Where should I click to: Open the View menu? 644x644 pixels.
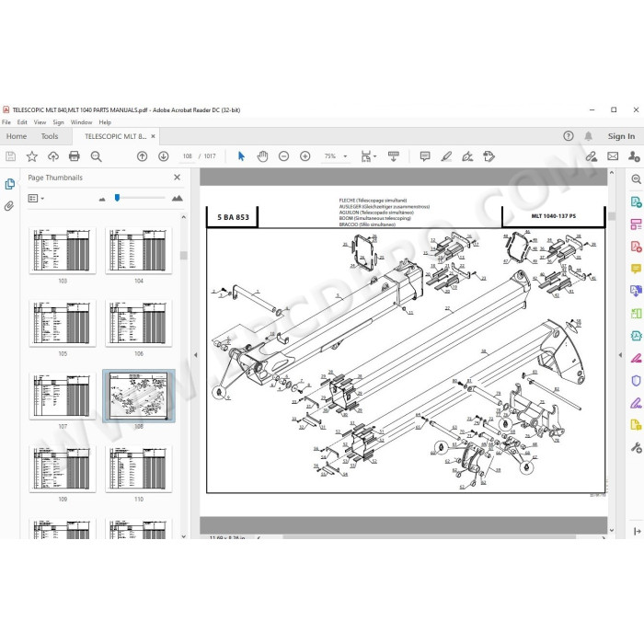(x=40, y=122)
